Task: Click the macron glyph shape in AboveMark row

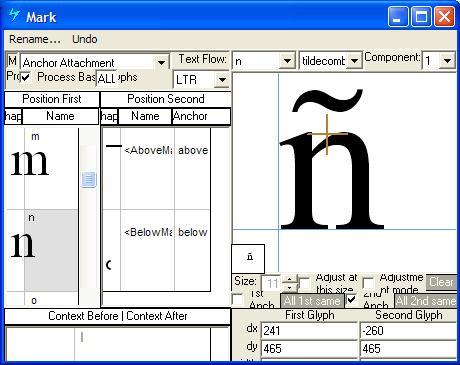Action: pyautogui.click(x=113, y=146)
